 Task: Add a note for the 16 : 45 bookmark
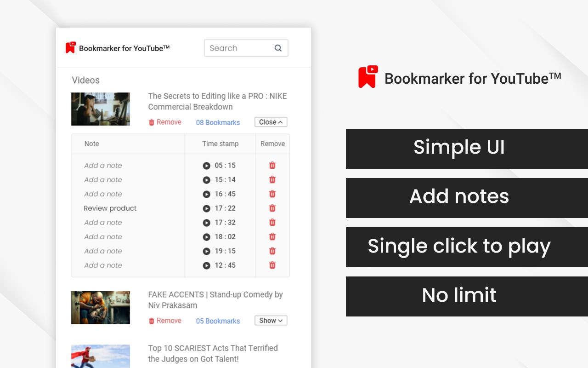pos(103,194)
